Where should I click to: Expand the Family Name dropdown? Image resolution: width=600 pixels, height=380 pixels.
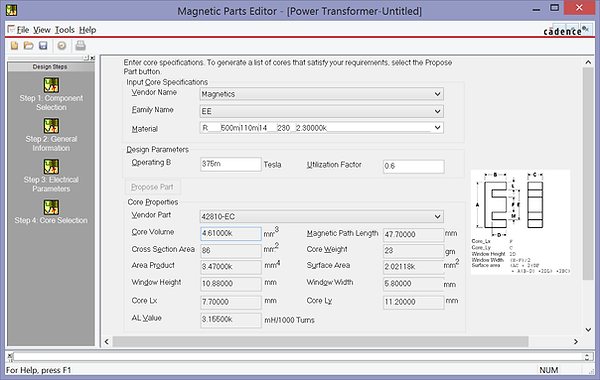(x=437, y=111)
